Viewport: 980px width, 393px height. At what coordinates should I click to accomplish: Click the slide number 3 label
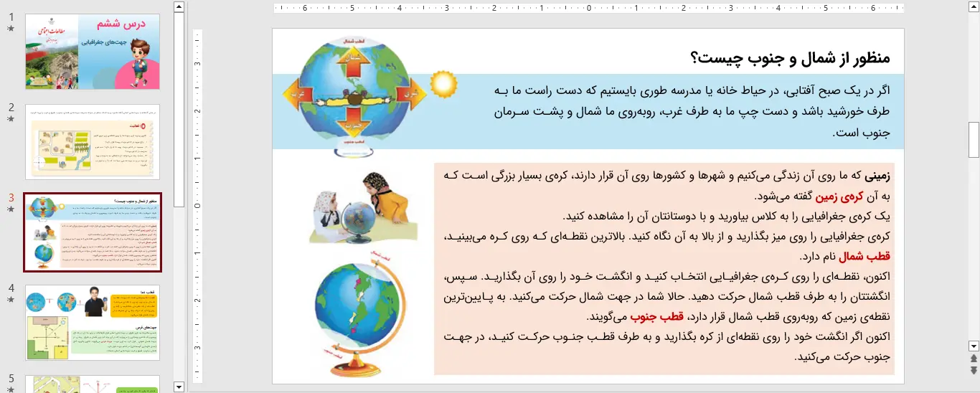pyautogui.click(x=11, y=198)
